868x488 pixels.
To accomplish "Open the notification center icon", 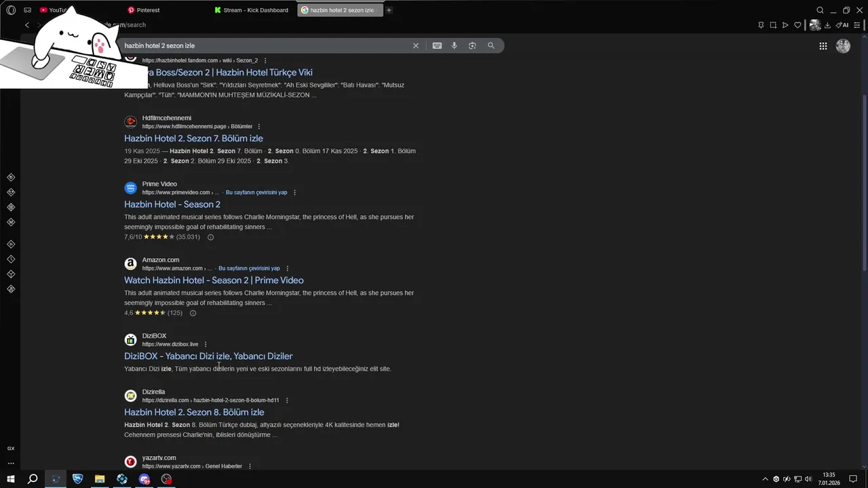I will [853, 479].
